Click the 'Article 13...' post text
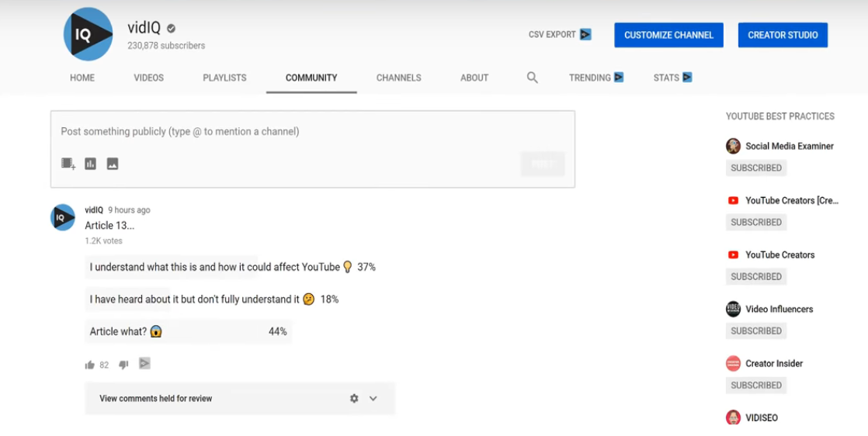 109,225
